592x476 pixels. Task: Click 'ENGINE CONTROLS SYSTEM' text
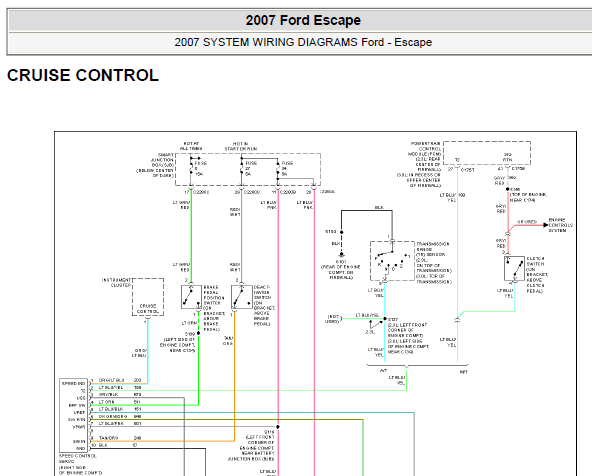(560, 225)
